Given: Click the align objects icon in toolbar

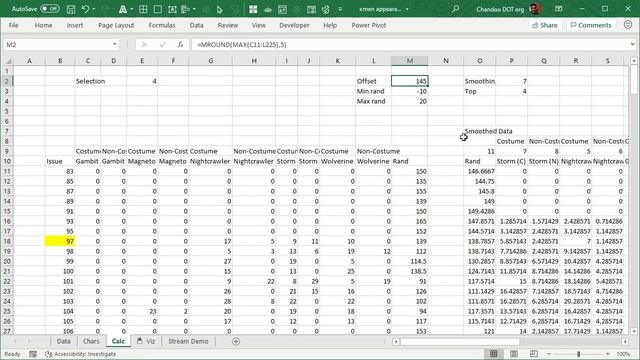Looking at the screenshot, I should [186, 9].
